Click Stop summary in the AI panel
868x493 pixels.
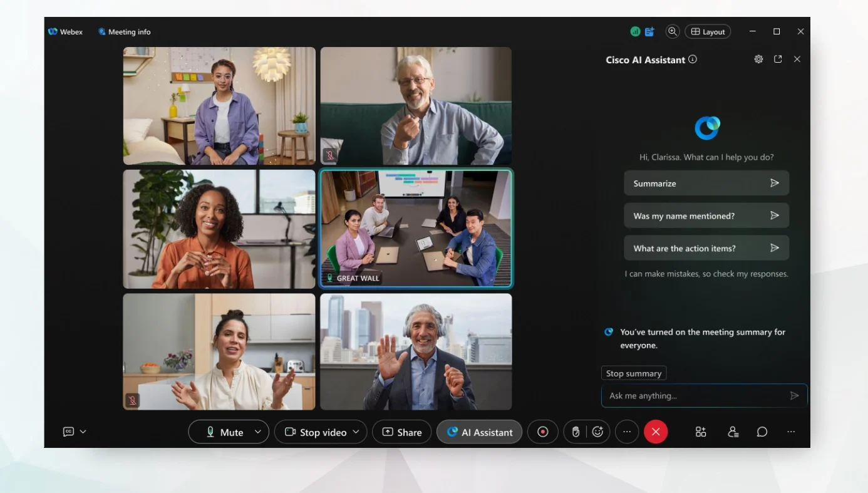point(633,373)
